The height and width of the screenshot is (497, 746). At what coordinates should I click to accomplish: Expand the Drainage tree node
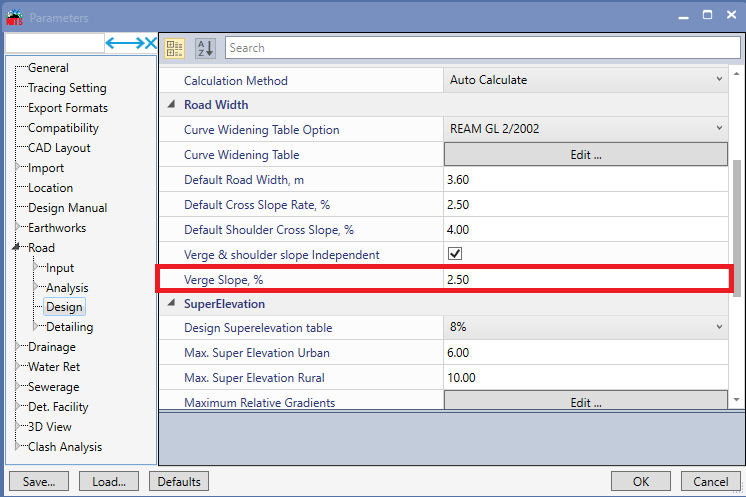click(18, 347)
